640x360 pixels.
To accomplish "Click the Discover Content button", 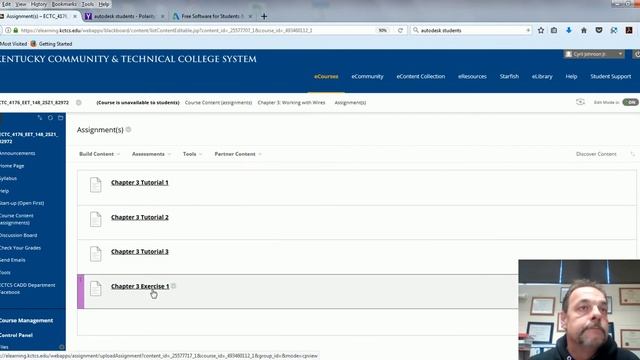I will [x=596, y=154].
